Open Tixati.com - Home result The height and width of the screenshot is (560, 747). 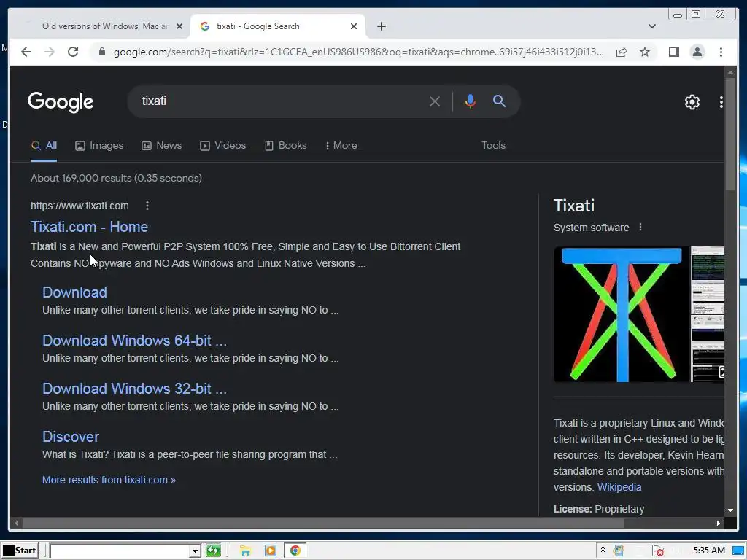click(x=89, y=227)
